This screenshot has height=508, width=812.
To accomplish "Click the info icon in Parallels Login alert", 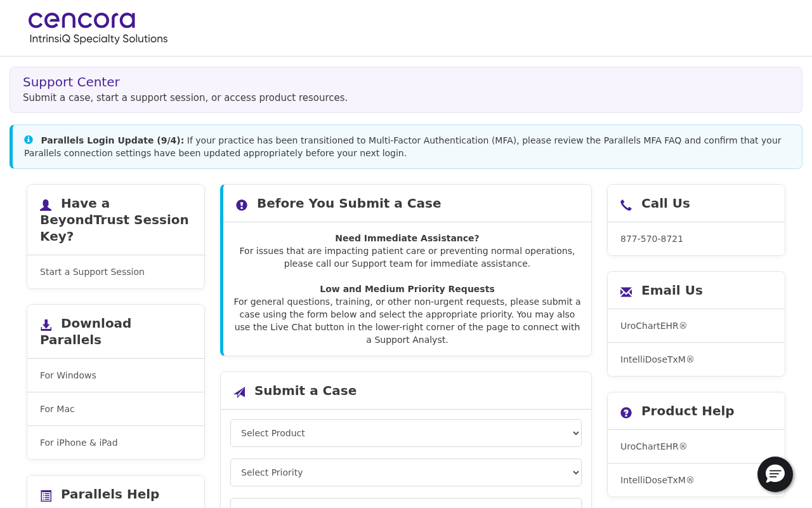I will pos(29,140).
